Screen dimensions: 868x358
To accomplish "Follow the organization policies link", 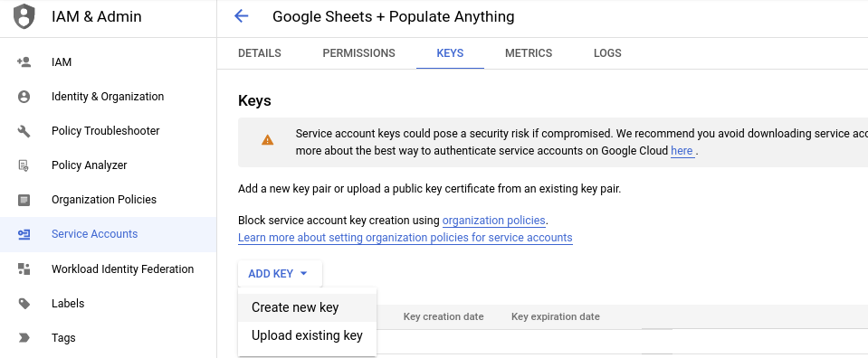I will click(494, 221).
